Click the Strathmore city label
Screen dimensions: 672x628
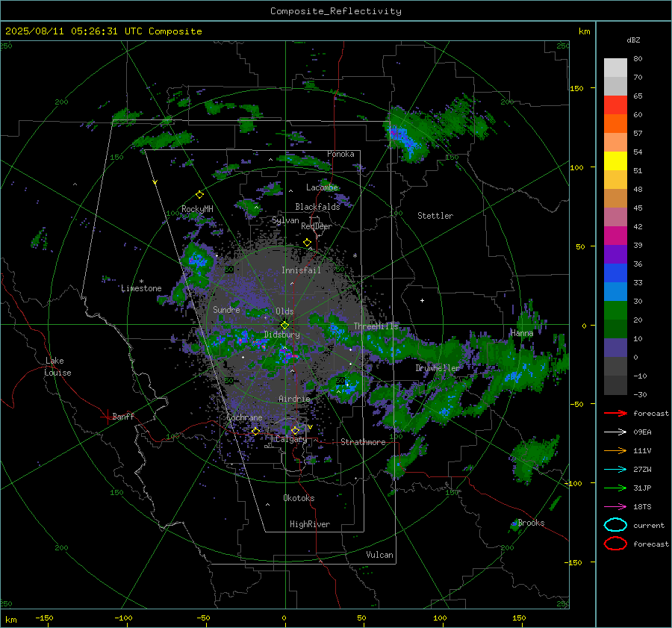(363, 442)
